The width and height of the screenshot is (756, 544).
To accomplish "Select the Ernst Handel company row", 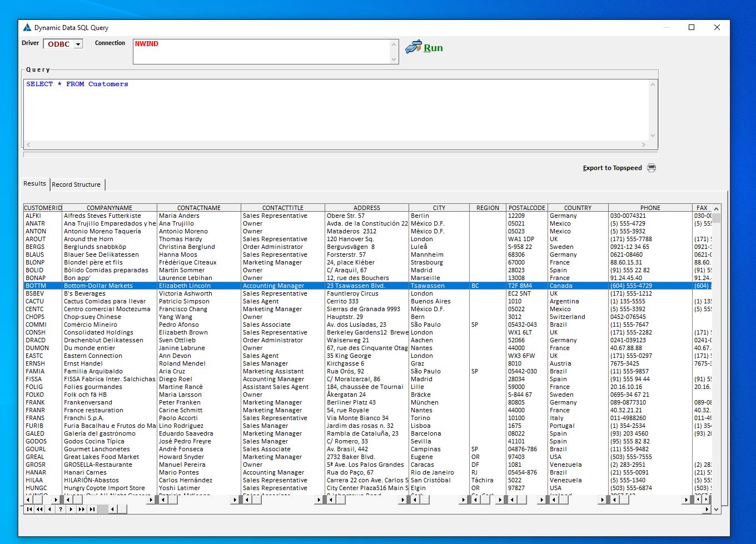I will coord(83,363).
